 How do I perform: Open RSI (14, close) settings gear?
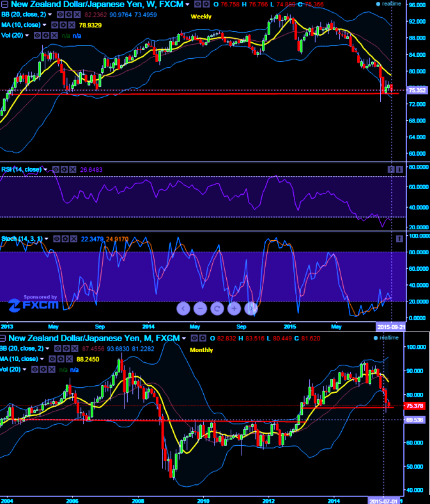[64, 169]
